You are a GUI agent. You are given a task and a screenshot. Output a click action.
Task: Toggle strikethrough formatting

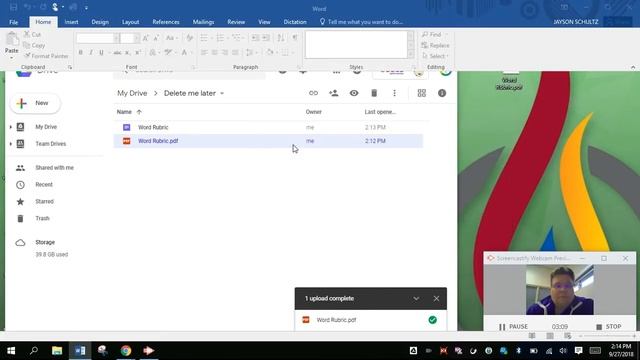(x=117, y=52)
